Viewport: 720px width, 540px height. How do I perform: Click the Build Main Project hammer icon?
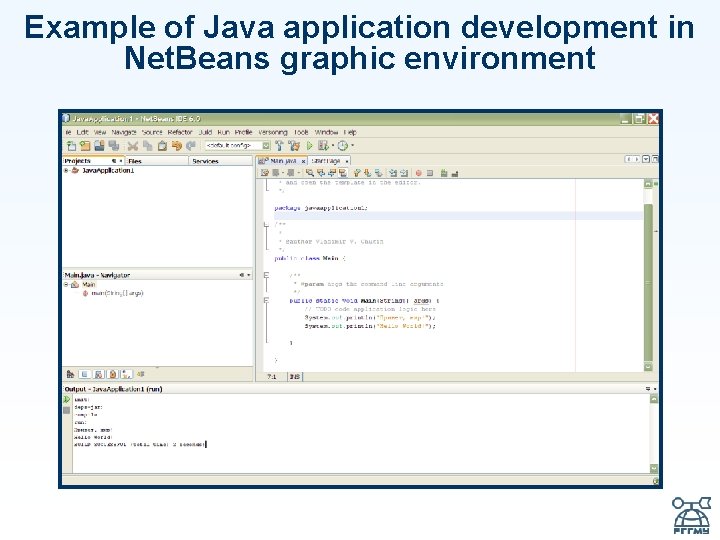coord(279,146)
